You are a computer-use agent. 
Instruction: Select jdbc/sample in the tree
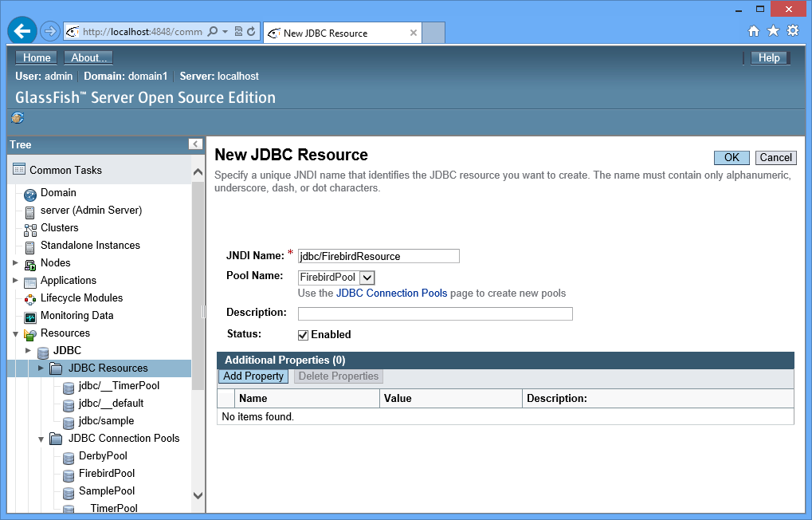106,421
